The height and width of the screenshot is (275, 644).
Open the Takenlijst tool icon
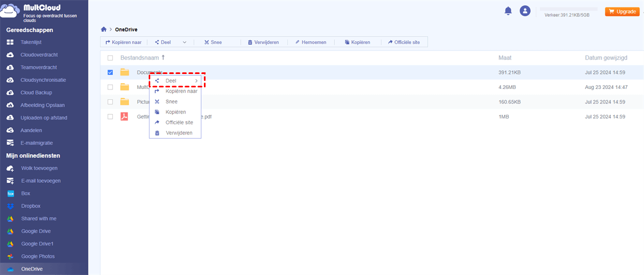click(10, 42)
